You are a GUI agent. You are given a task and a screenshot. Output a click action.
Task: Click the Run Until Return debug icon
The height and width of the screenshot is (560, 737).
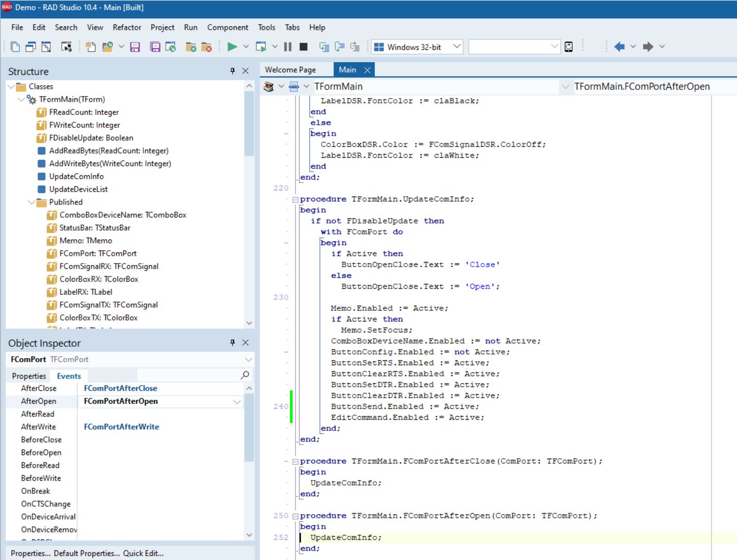coord(355,47)
